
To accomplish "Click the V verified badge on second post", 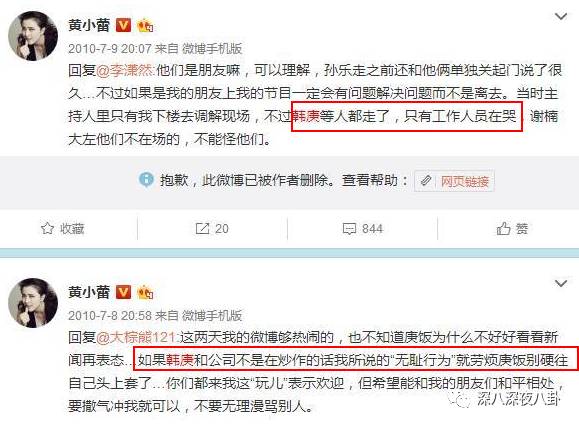I will tap(123, 292).
